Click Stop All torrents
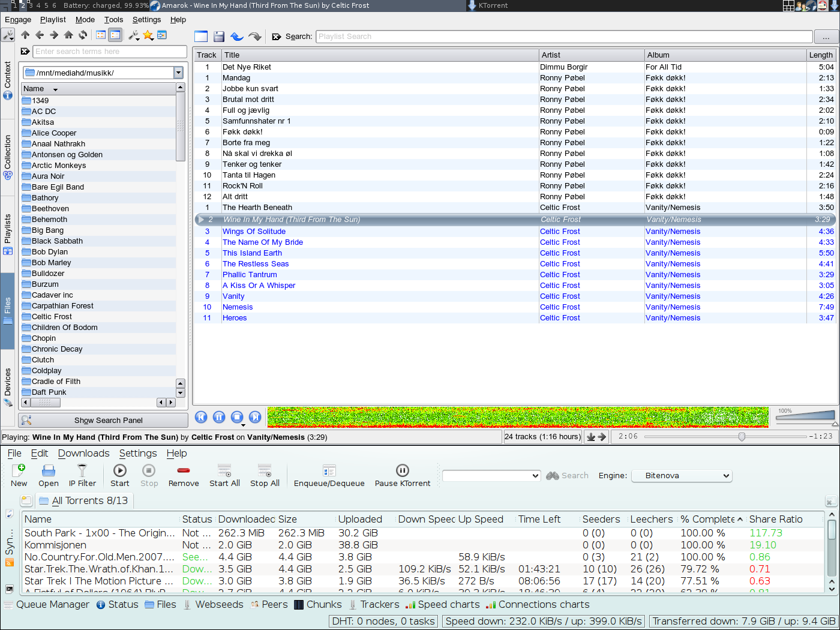840x630 pixels. pos(265,476)
